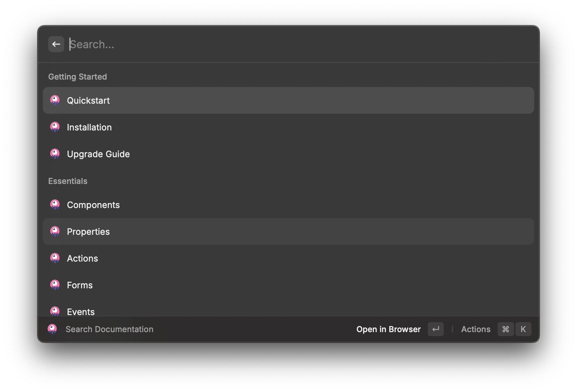The image size is (577, 392).
Task: Click the icon beside Components
Action: click(x=55, y=204)
